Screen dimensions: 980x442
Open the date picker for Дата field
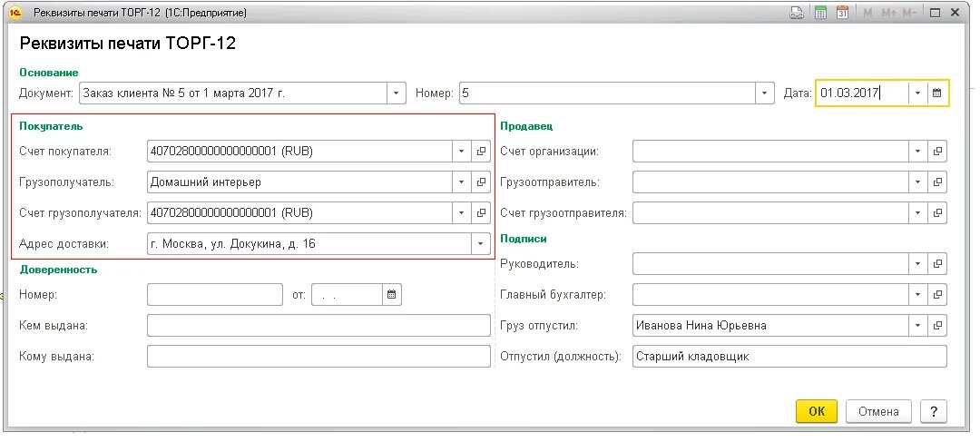pyautogui.click(x=936, y=93)
